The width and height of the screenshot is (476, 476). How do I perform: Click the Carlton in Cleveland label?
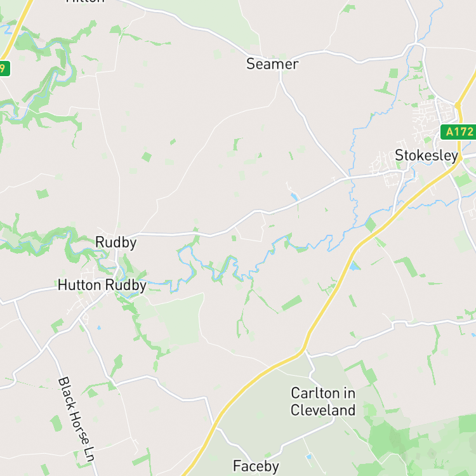(322, 401)
